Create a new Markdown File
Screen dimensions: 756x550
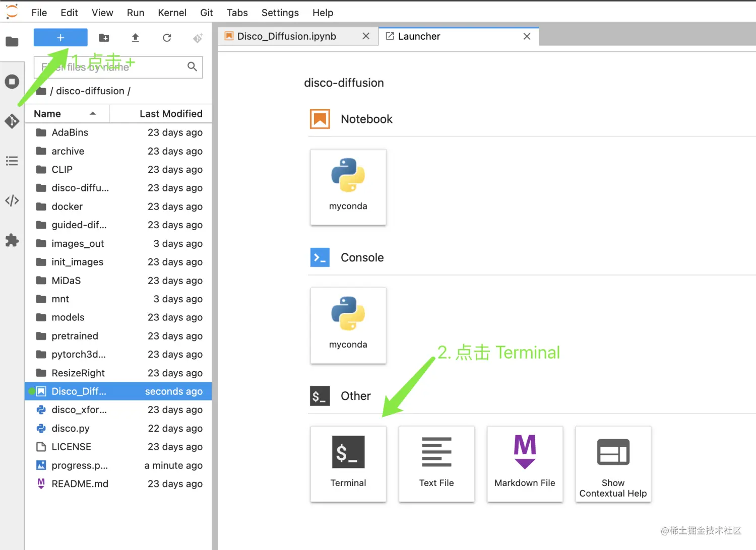tap(525, 464)
